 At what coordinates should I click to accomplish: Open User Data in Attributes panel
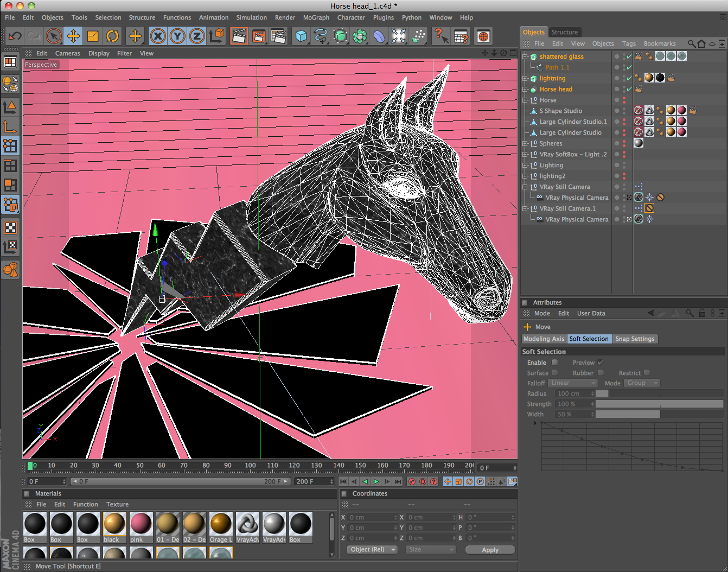(591, 313)
